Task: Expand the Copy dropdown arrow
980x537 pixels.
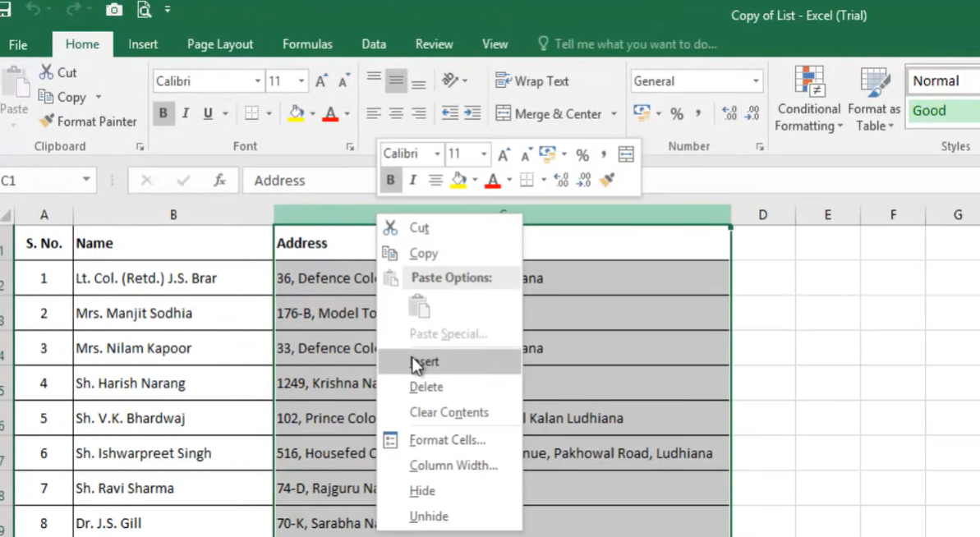Action: pos(98,98)
